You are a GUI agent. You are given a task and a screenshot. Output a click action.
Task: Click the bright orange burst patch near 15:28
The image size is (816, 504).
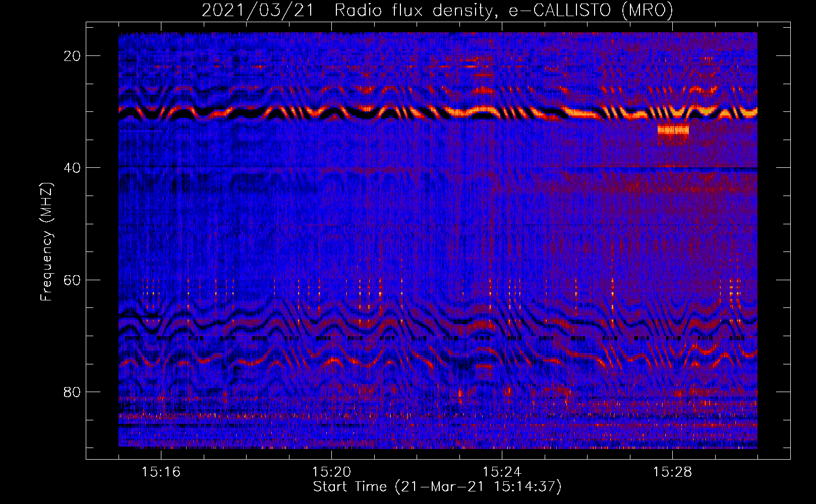point(673,130)
